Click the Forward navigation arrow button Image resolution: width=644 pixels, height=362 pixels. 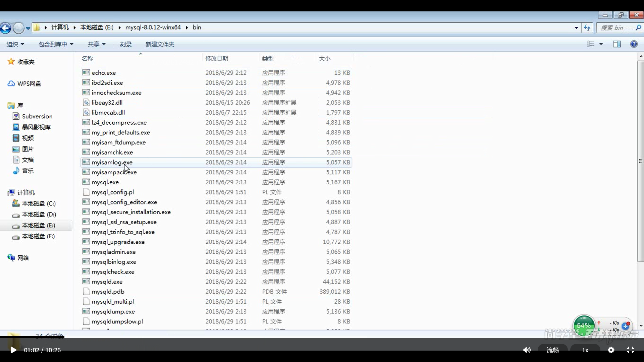(18, 28)
